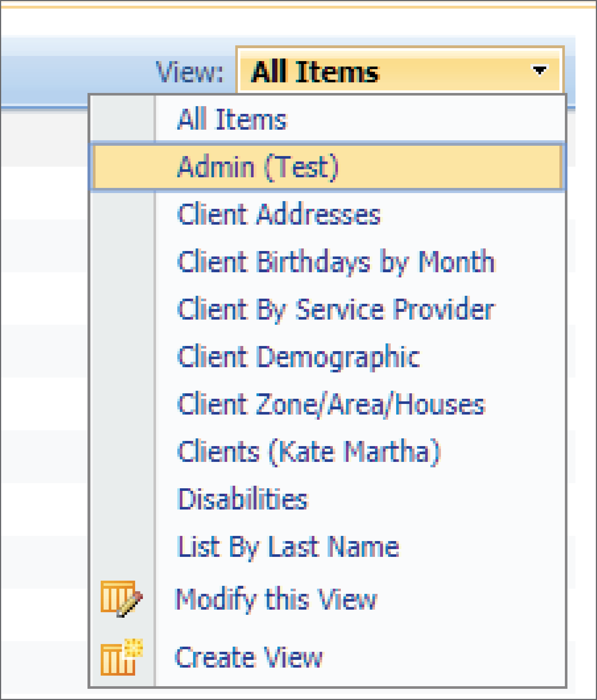Choose the Admin (Test) view
The image size is (597, 700).
pos(258,167)
